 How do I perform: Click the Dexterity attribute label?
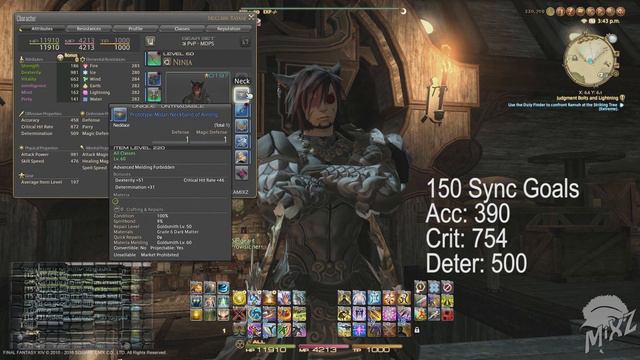click(31, 73)
